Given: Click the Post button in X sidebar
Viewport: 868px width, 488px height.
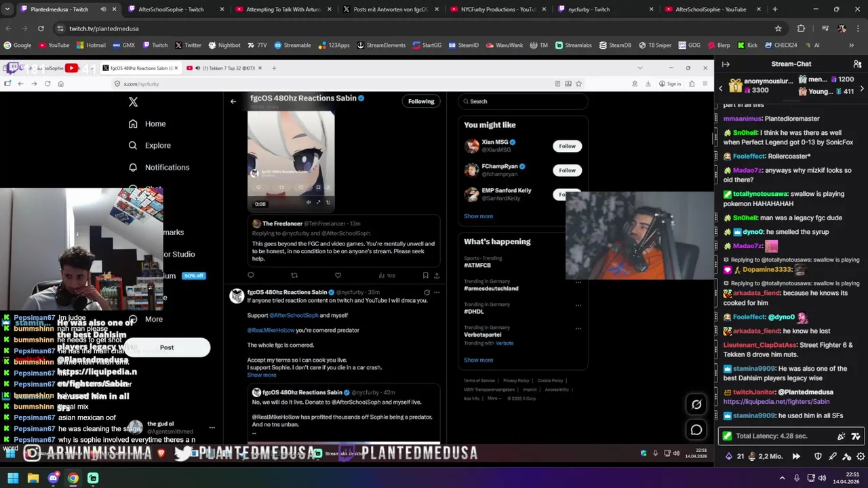Looking at the screenshot, I should point(167,347).
